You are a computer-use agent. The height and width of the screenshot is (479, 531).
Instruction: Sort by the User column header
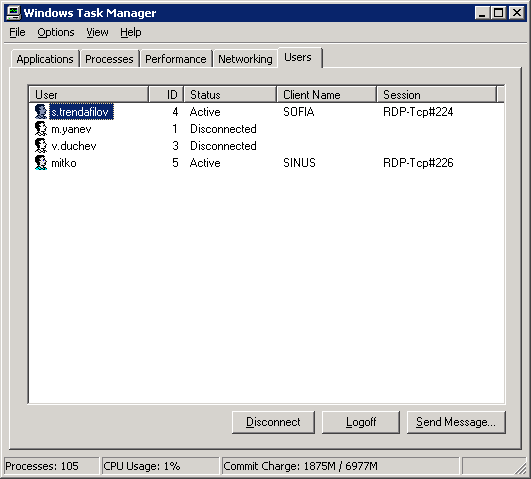click(x=89, y=95)
